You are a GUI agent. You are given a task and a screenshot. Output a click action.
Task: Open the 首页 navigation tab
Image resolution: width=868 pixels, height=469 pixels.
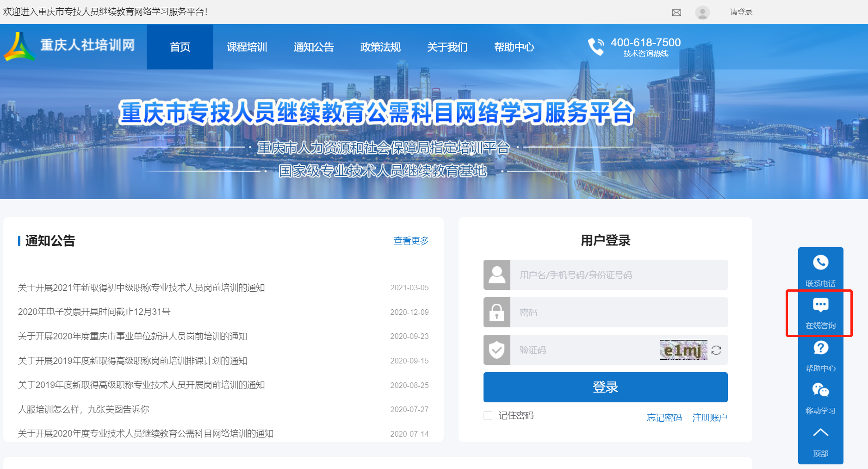(180, 47)
